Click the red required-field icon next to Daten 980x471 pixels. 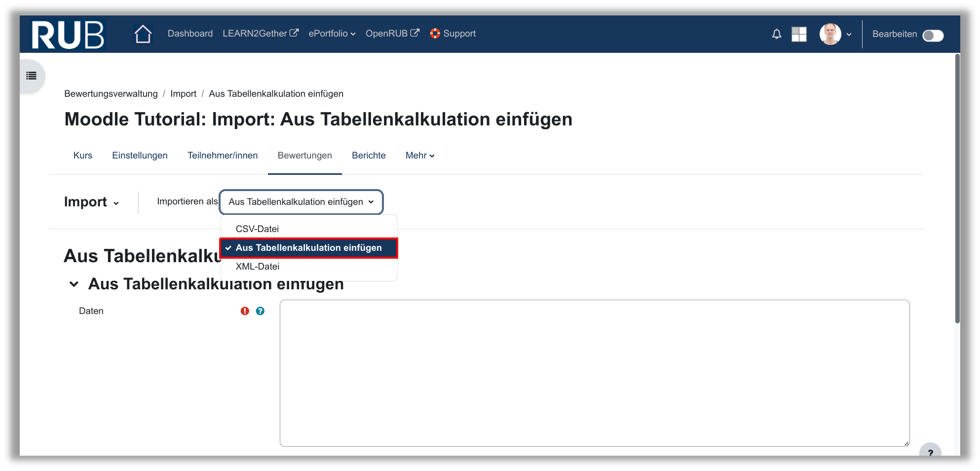[x=245, y=311]
